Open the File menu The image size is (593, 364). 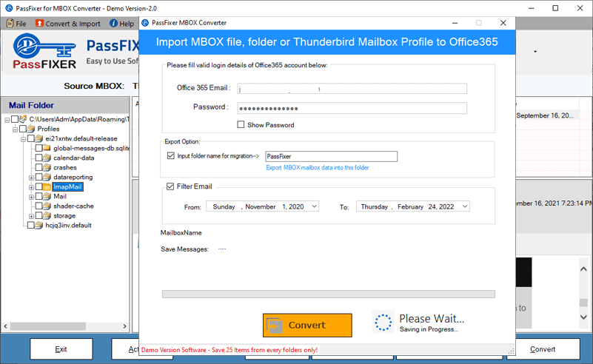16,24
